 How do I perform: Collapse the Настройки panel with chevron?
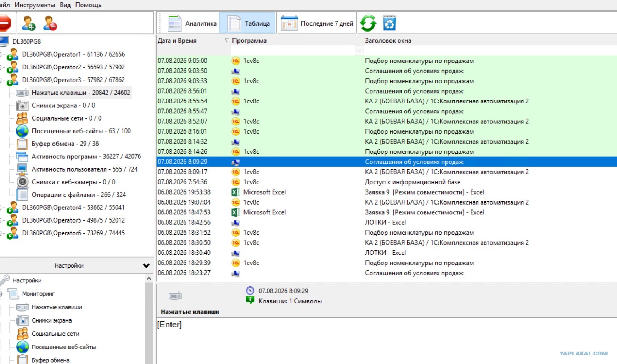[146, 265]
